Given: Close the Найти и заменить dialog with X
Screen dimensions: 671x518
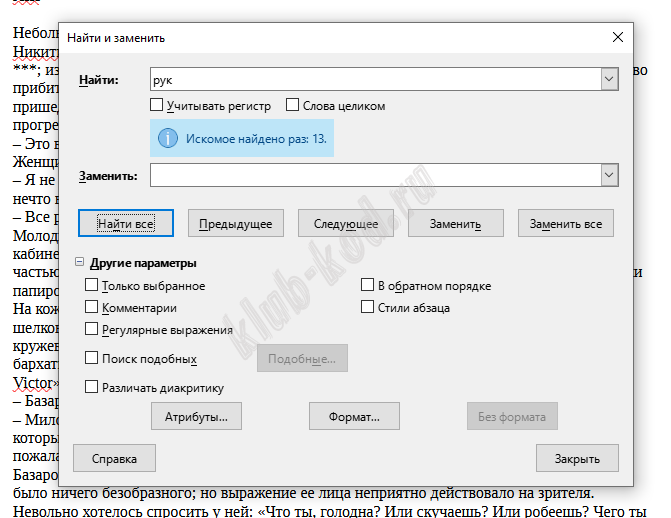Looking at the screenshot, I should pyautogui.click(x=617, y=38).
